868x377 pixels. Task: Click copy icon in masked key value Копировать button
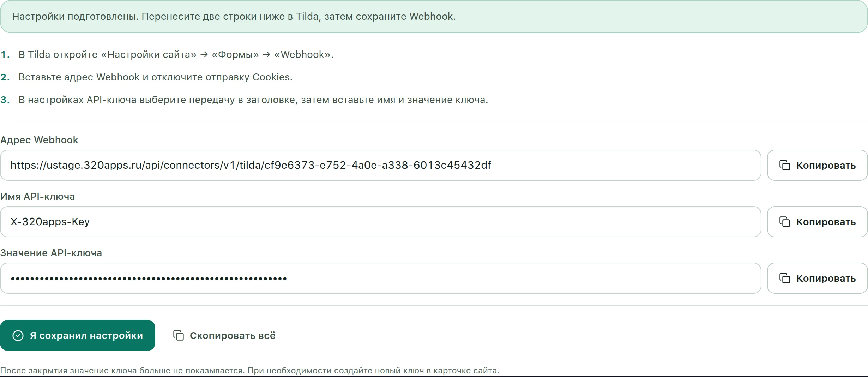point(784,278)
